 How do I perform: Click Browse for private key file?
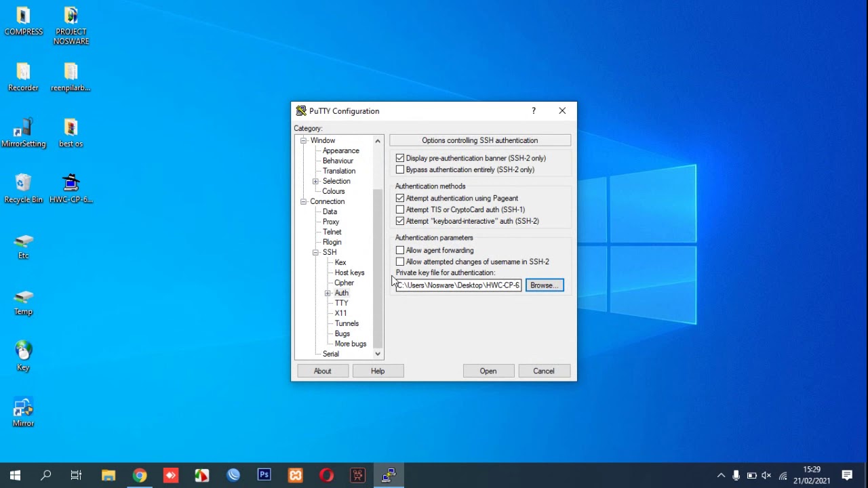[x=545, y=285]
